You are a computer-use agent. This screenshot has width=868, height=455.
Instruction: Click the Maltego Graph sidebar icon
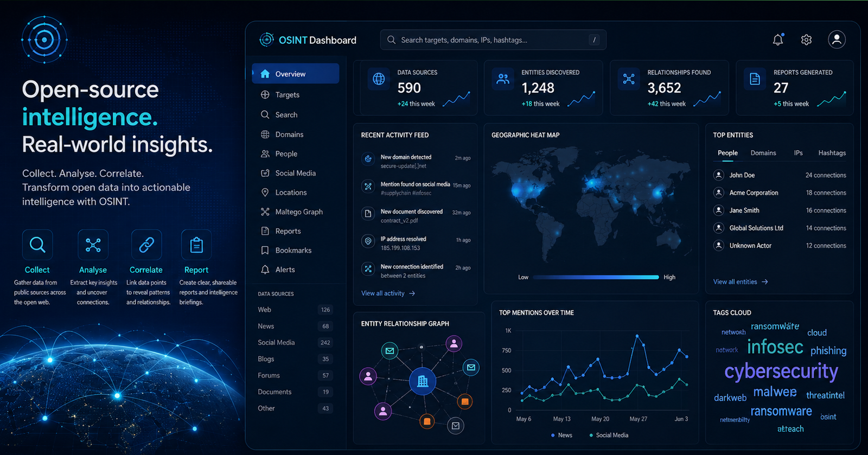click(265, 212)
